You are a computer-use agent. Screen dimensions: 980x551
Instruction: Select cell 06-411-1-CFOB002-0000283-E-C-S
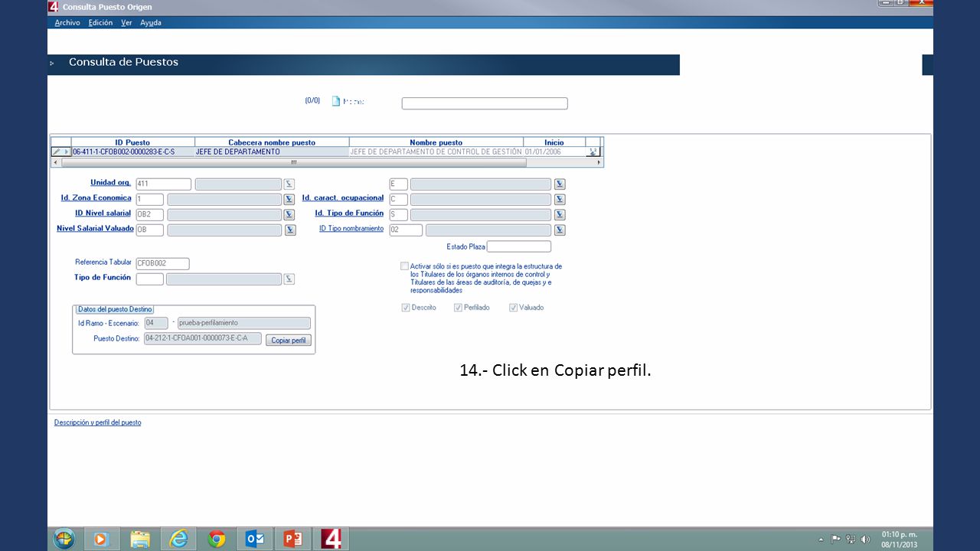132,152
